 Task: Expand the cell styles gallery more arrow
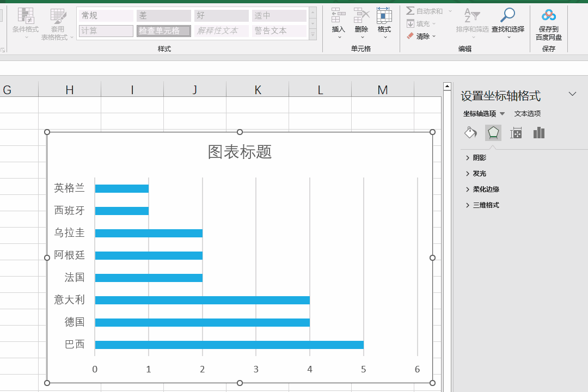pos(313,35)
